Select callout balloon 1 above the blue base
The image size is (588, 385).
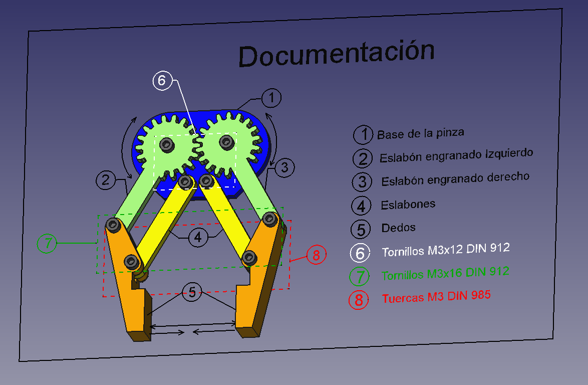pyautogui.click(x=271, y=98)
